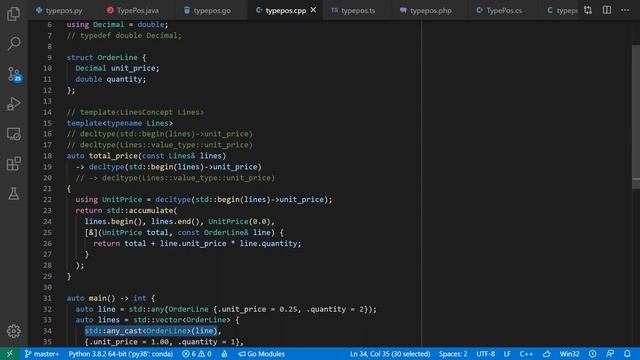Click '// typedef double Decimal;' comment
The image size is (640, 360).
(124, 36)
